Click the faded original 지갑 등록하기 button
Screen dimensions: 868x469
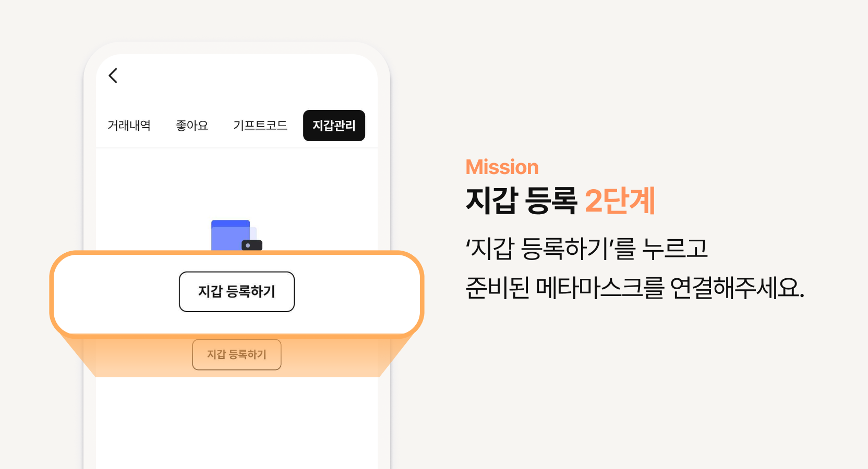[236, 354]
